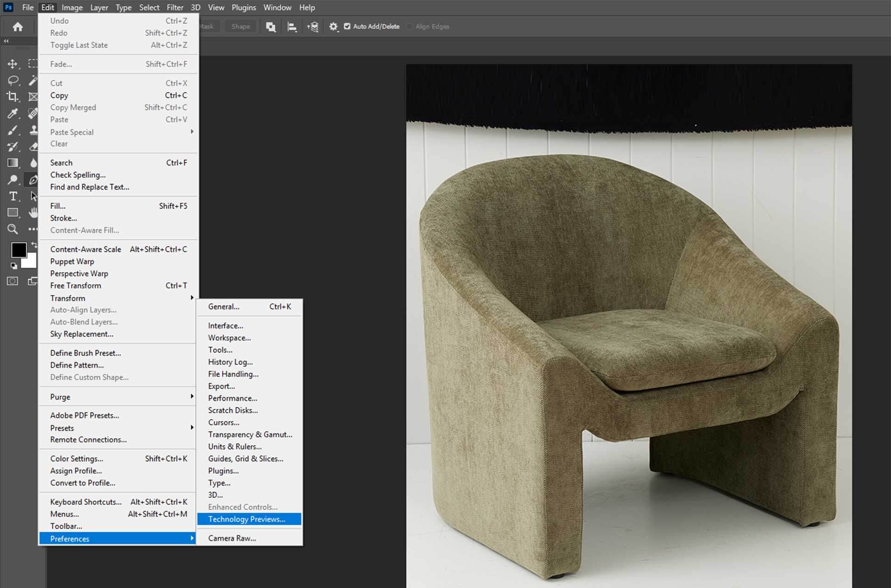Image resolution: width=891 pixels, height=588 pixels.
Task: Select the Horizontal Type tool
Action: coord(13,196)
